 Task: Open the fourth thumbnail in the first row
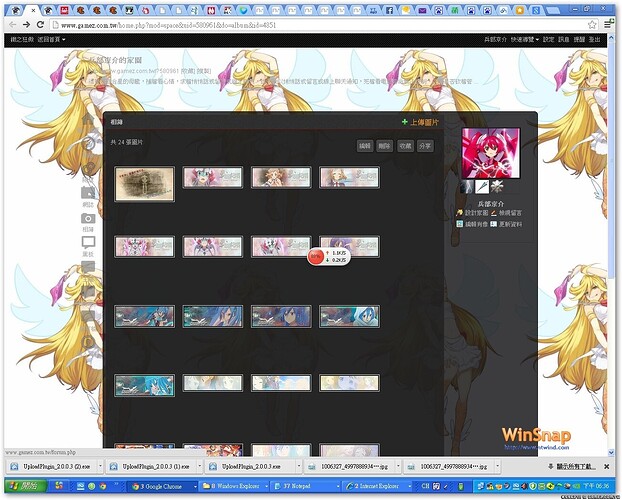[x=349, y=177]
